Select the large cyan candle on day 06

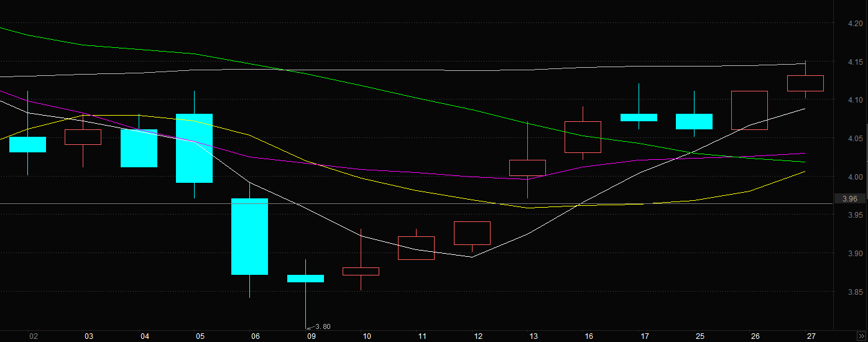click(250, 236)
